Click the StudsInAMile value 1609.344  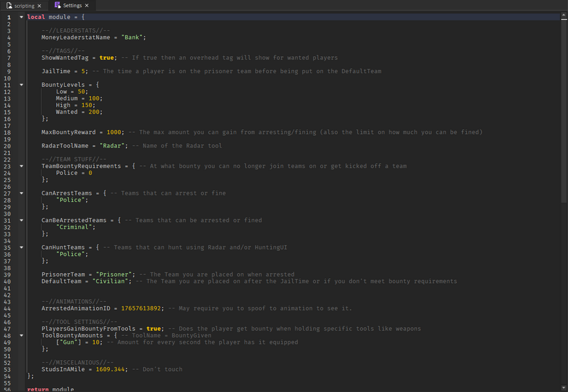110,370
